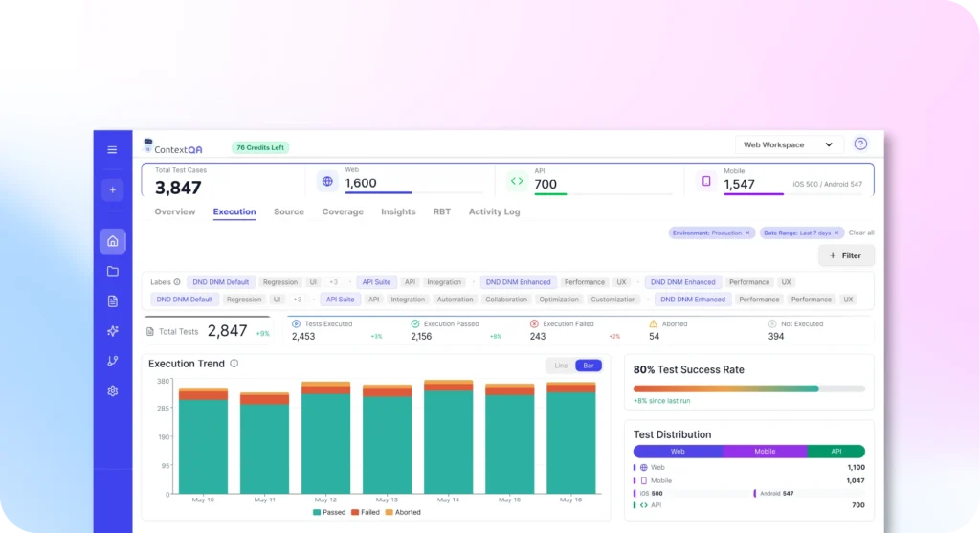This screenshot has height=533, width=980.
Task: Open the Activity Log tab
Action: 494,211
